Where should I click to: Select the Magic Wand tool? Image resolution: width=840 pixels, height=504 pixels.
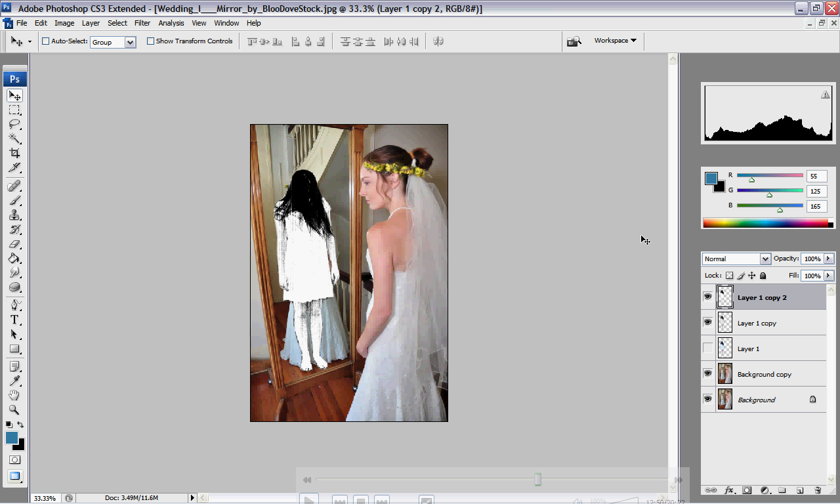click(x=14, y=138)
